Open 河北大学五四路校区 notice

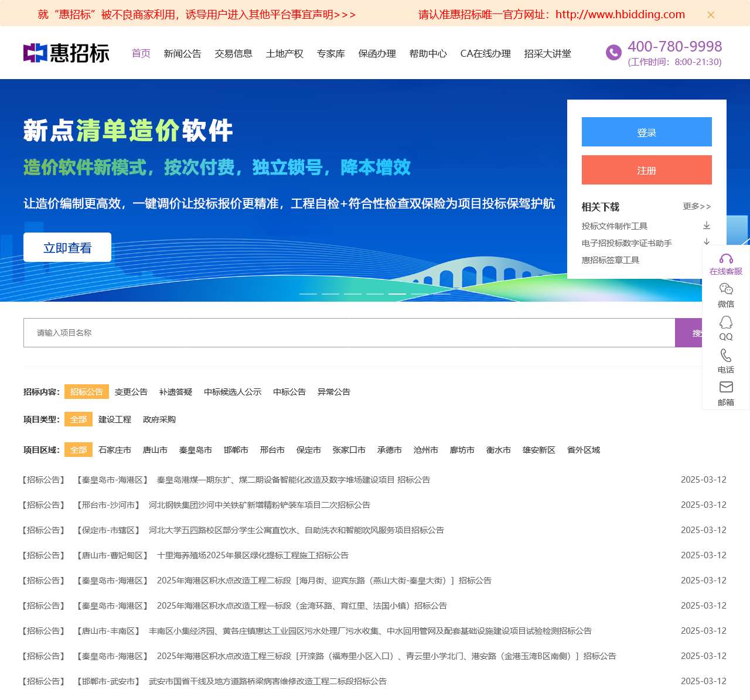pyautogui.click(x=296, y=530)
